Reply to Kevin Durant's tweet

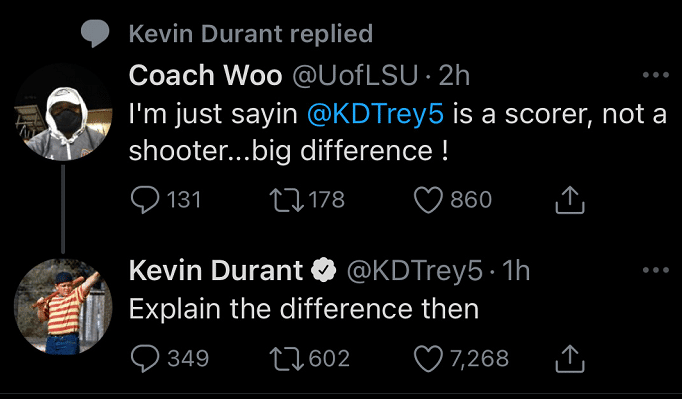click(x=145, y=358)
